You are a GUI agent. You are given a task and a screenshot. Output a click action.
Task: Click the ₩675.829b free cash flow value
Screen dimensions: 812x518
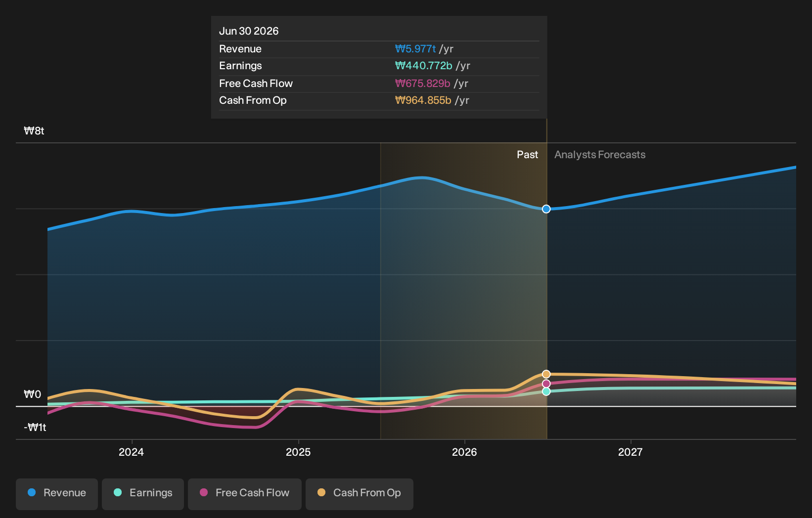[x=422, y=84]
